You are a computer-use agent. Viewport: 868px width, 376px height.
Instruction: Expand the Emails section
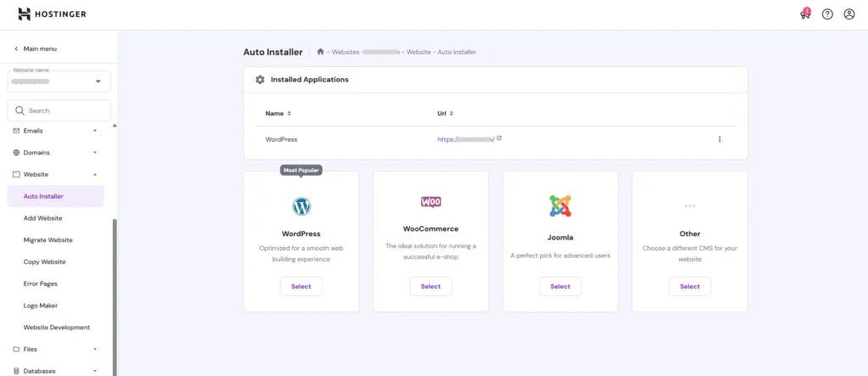click(x=95, y=131)
